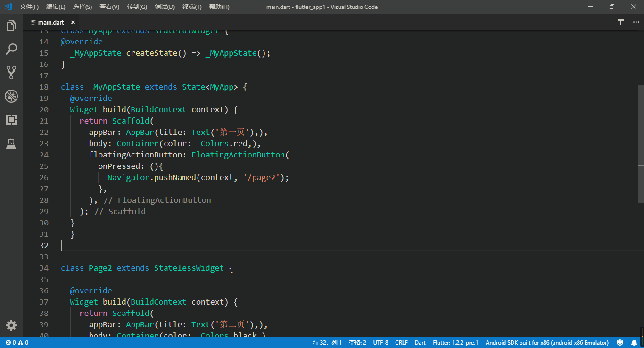
Task: Open the 调试(D) menu
Action: click(165, 7)
